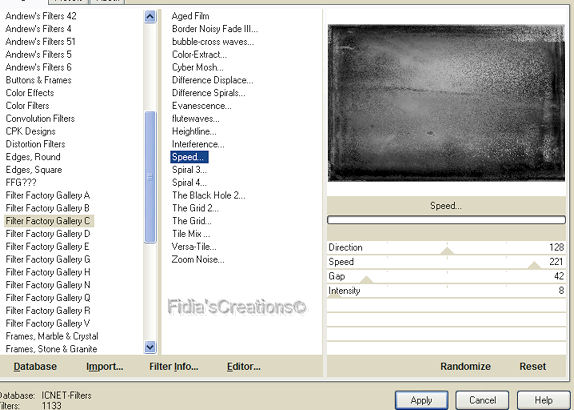Open the Help button
Image resolution: width=574 pixels, height=410 pixels.
(x=543, y=400)
